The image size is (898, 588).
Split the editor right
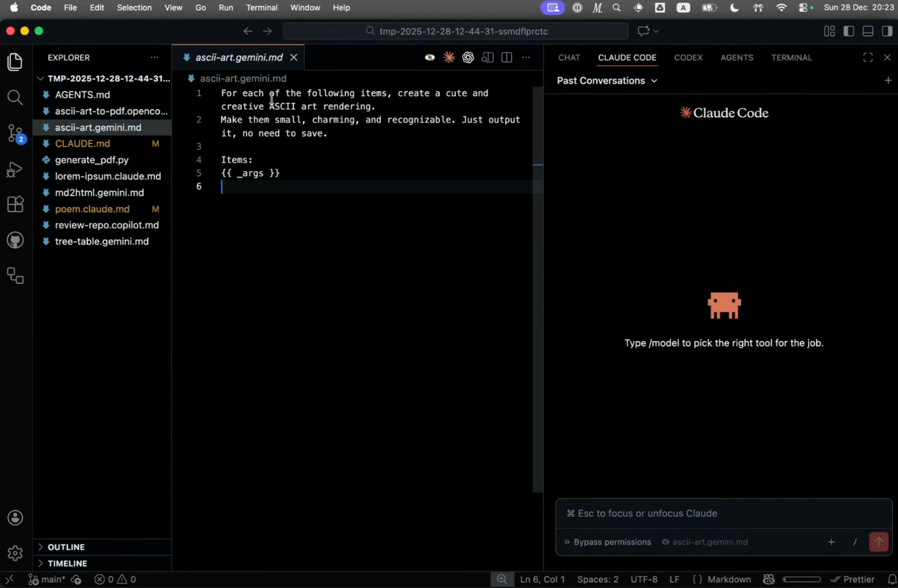tap(507, 57)
